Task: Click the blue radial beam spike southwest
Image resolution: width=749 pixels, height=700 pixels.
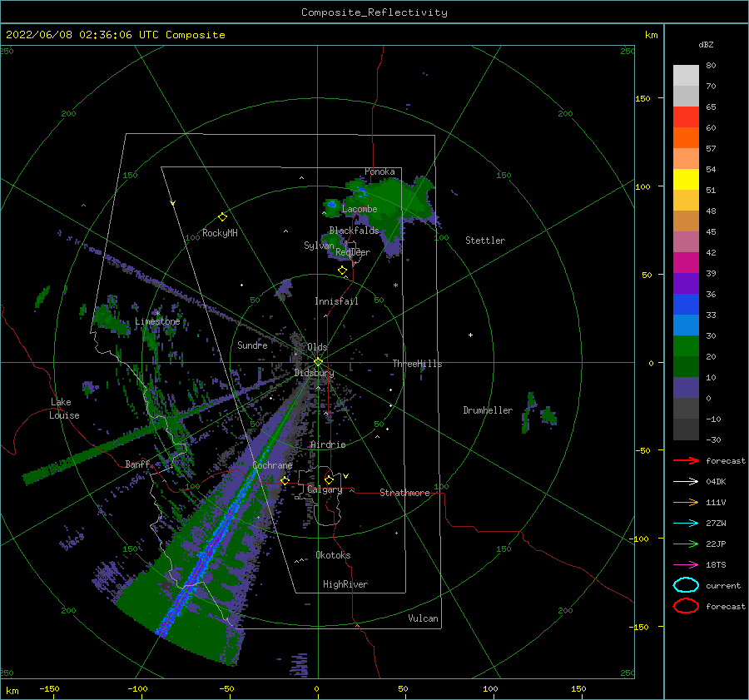Action: [211, 549]
